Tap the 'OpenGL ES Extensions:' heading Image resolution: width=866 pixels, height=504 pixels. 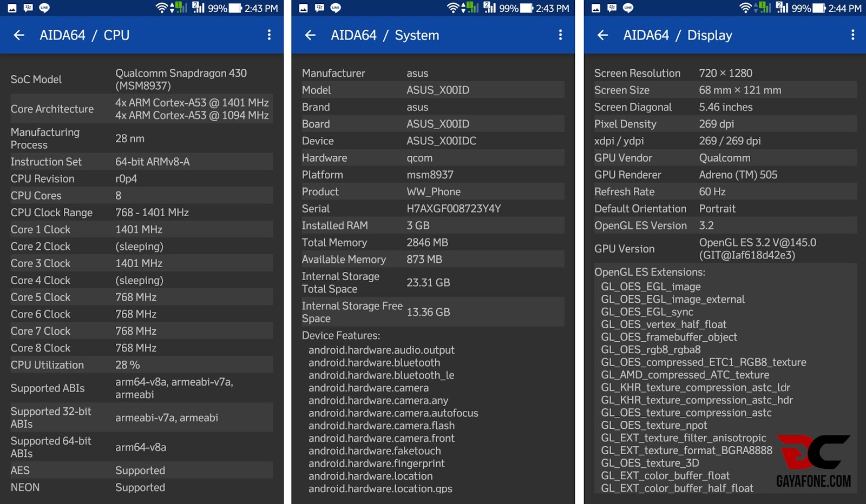pyautogui.click(x=649, y=272)
